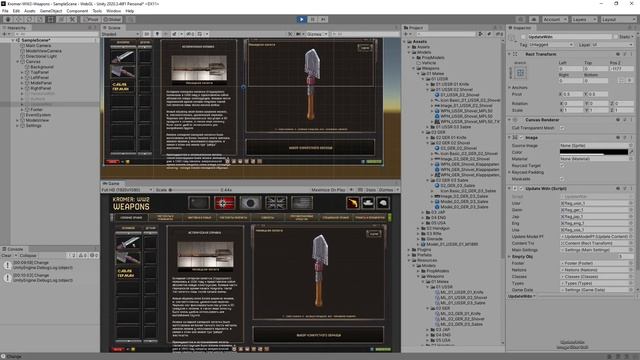Open the Gizmos dropdown in the Scene view
The image size is (640, 360).
317,34
